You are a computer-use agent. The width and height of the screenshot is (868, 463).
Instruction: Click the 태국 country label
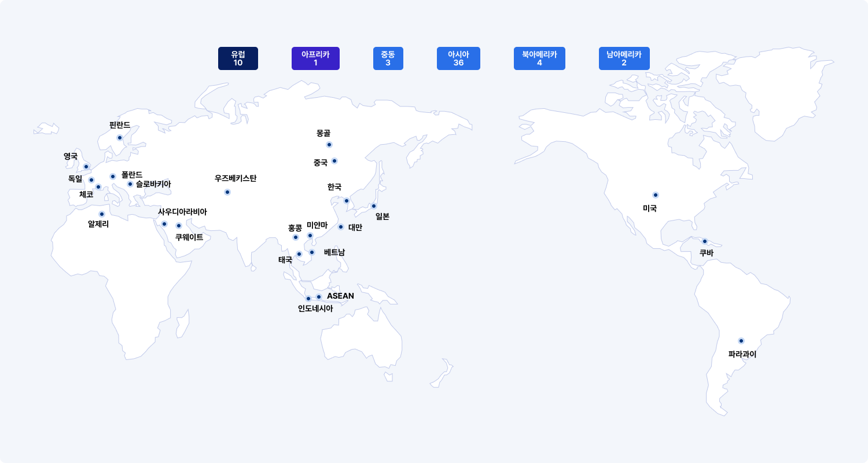(285, 260)
